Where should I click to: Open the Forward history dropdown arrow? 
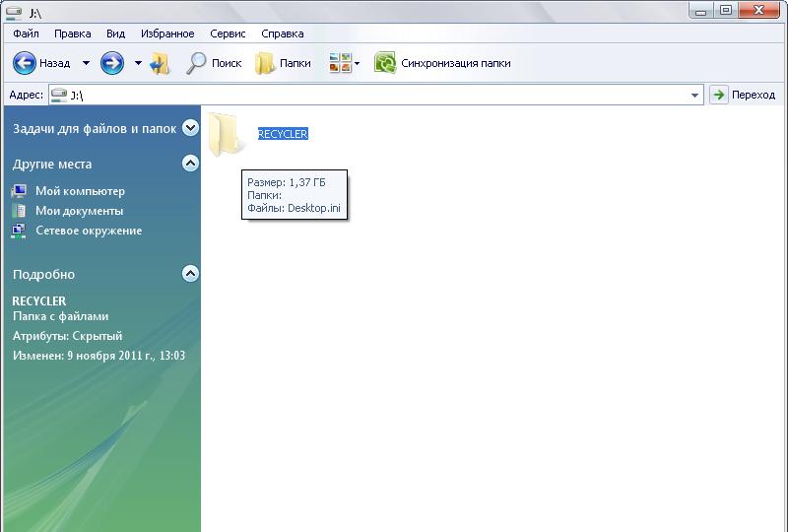tap(138, 63)
